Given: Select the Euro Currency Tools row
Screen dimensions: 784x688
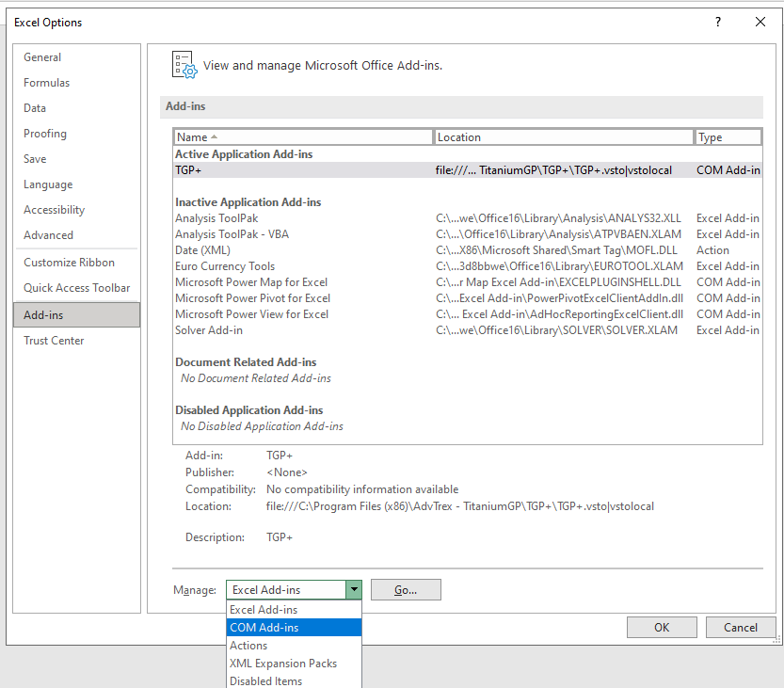Looking at the screenshot, I should tap(468, 266).
